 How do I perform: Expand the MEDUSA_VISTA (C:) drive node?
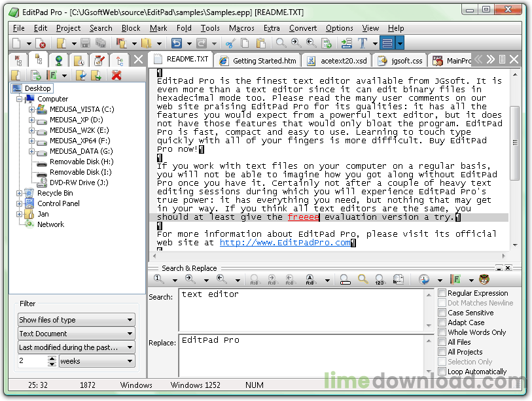pyautogui.click(x=31, y=110)
